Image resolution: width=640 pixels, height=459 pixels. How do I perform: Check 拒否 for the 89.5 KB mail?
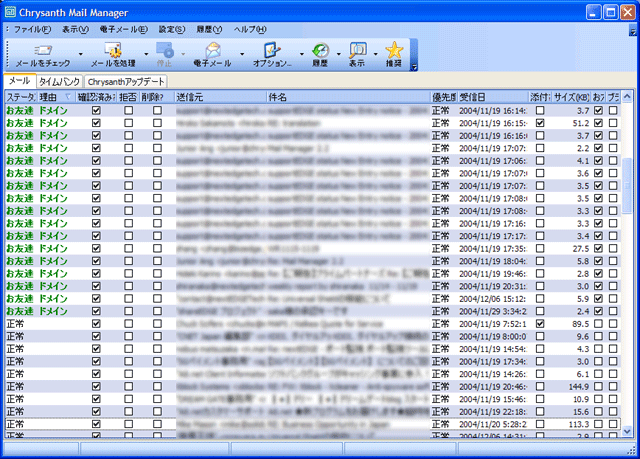click(x=129, y=324)
